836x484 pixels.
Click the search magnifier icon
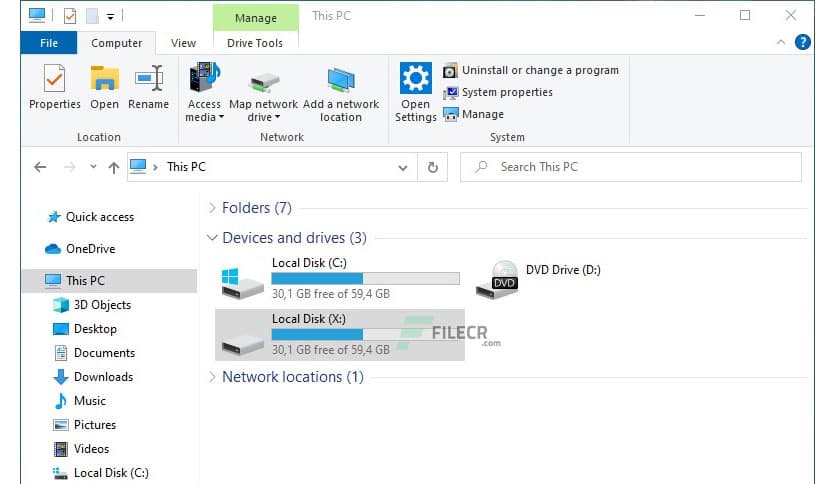point(481,167)
